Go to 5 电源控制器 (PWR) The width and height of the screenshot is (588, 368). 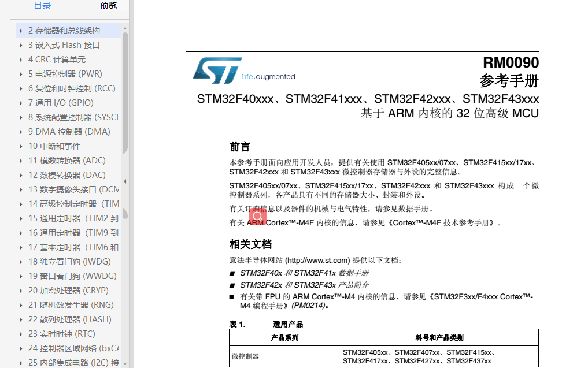tap(65, 74)
